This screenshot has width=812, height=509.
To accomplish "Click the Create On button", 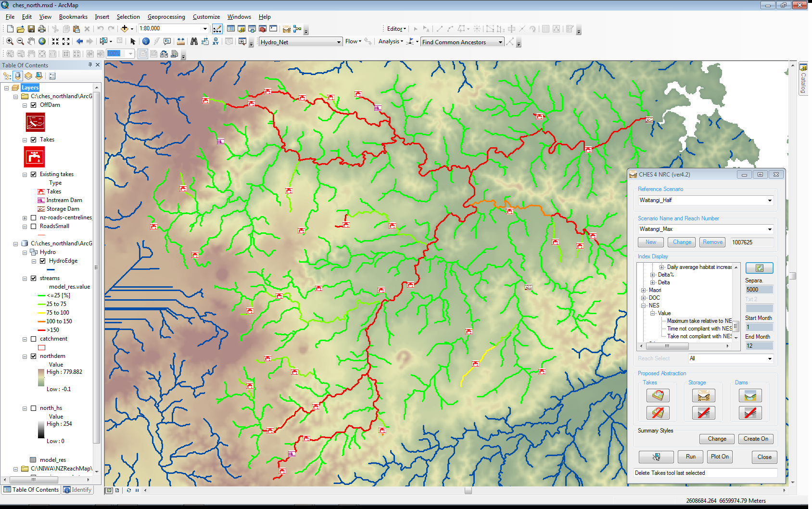I will pyautogui.click(x=755, y=439).
